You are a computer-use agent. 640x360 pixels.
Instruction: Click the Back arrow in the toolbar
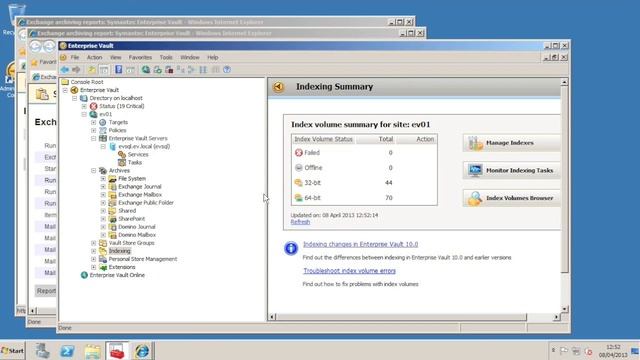pyautogui.click(x=65, y=70)
